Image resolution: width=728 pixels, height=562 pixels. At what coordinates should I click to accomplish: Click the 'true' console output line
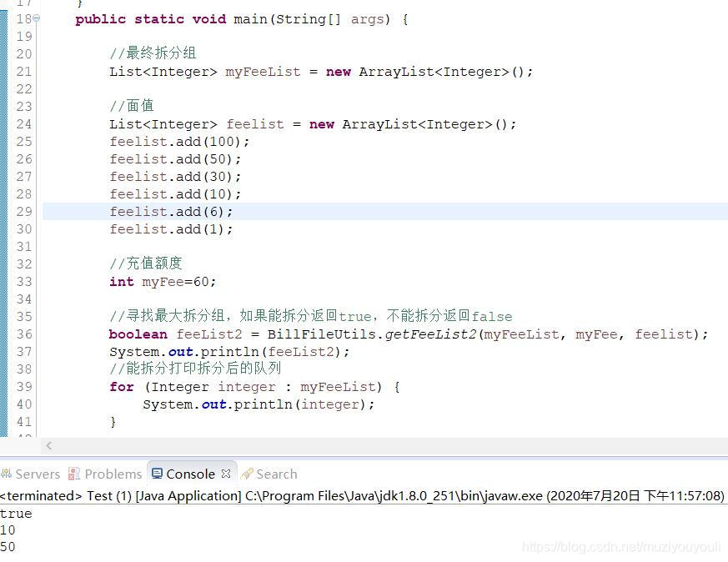[16, 514]
